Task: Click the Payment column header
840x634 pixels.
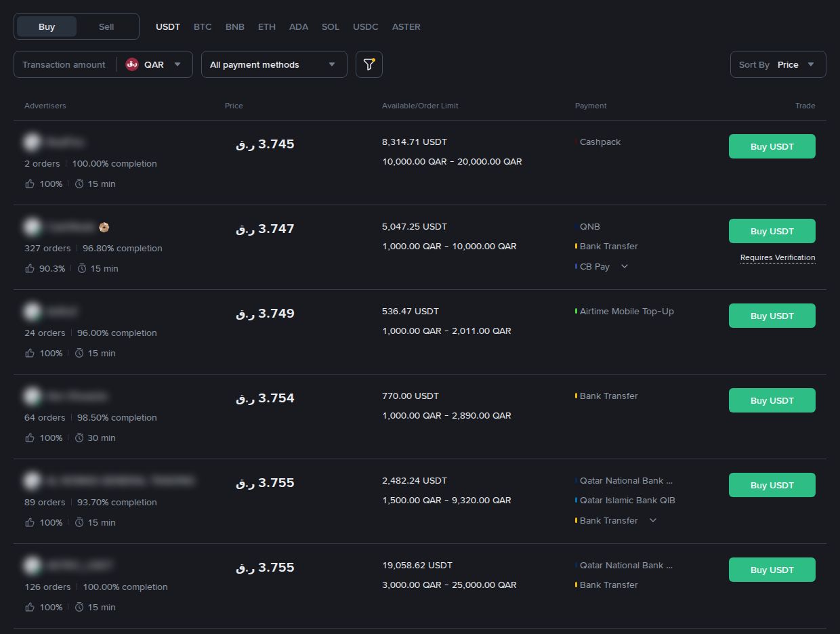Action: 591,106
